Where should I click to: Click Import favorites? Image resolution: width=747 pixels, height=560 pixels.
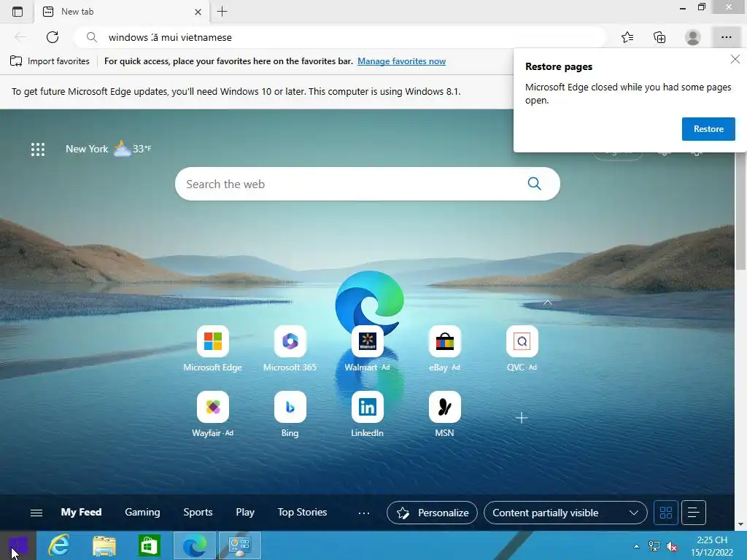point(50,61)
